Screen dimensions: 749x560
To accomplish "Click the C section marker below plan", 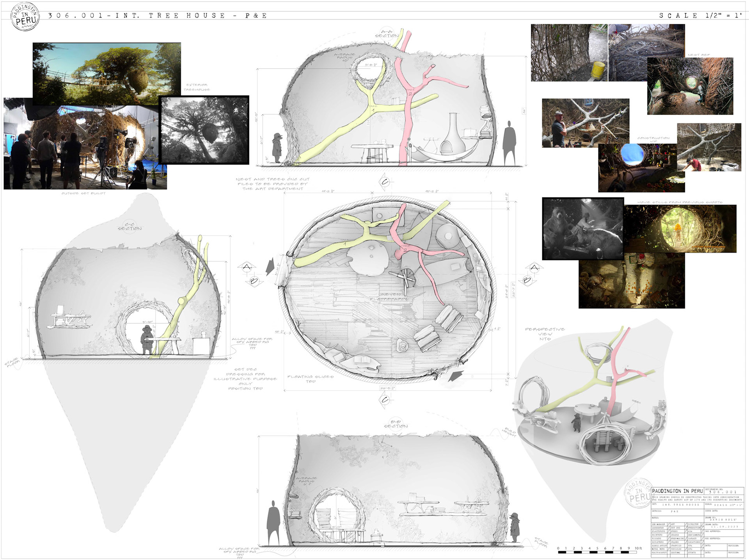I will click(x=385, y=400).
